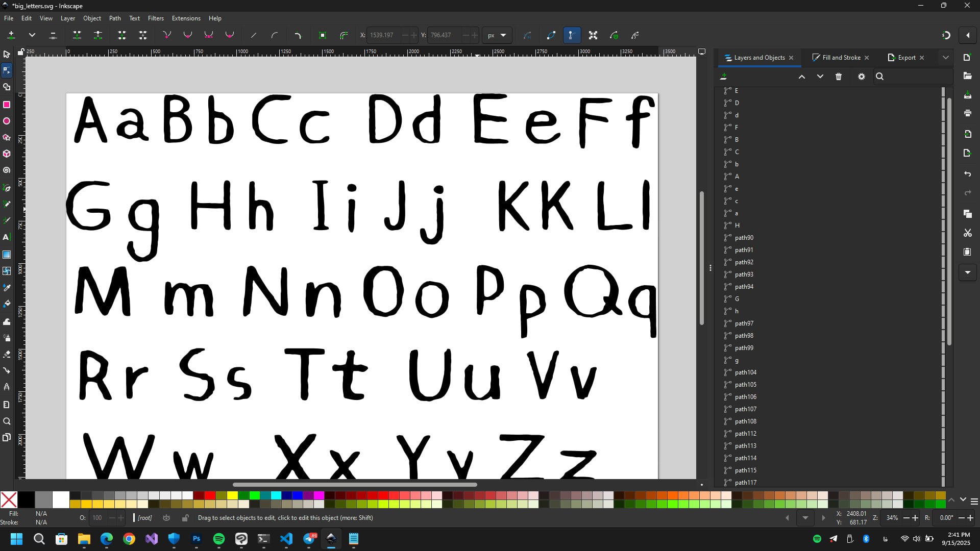The height and width of the screenshot is (551, 980).
Task: Select the Spiral tool
Action: pyautogui.click(x=7, y=170)
